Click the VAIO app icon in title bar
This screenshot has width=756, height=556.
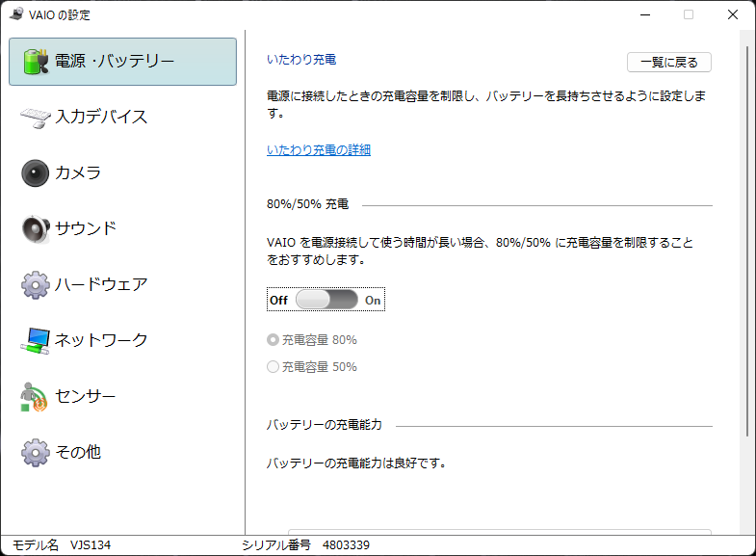click(16, 14)
